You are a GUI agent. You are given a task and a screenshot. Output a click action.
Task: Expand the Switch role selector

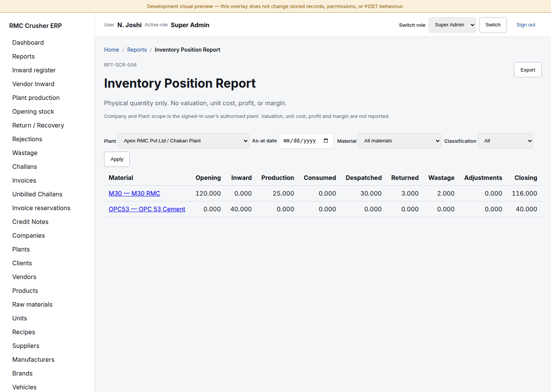pos(452,25)
